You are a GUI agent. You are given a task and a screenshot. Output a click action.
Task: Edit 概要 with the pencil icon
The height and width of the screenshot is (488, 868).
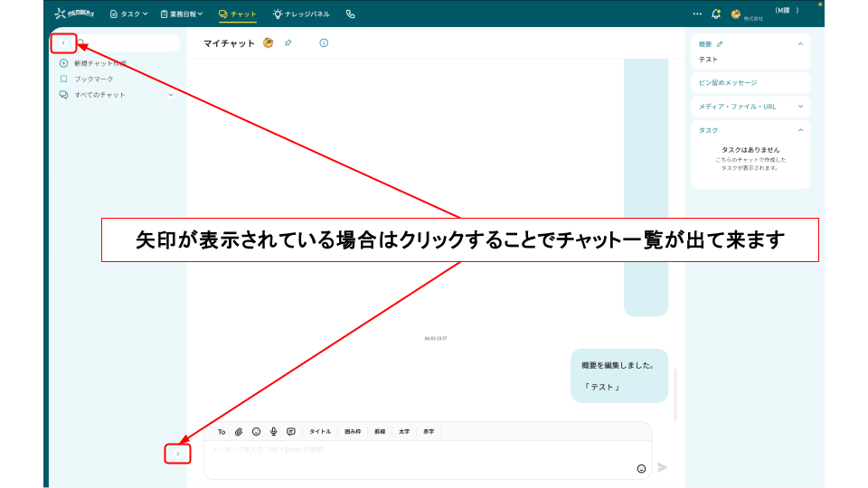[x=721, y=43]
